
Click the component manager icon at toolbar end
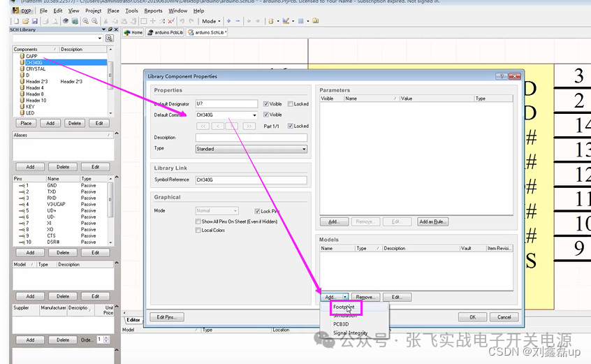coord(316,21)
